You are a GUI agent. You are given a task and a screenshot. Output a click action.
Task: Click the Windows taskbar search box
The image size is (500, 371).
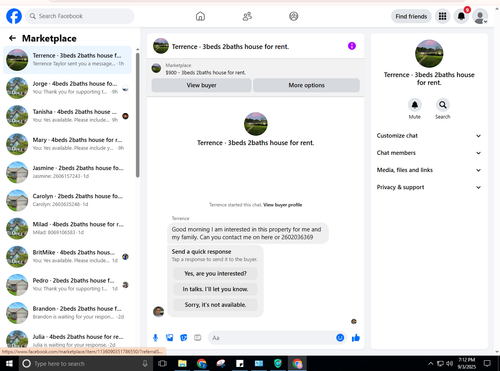point(86,363)
